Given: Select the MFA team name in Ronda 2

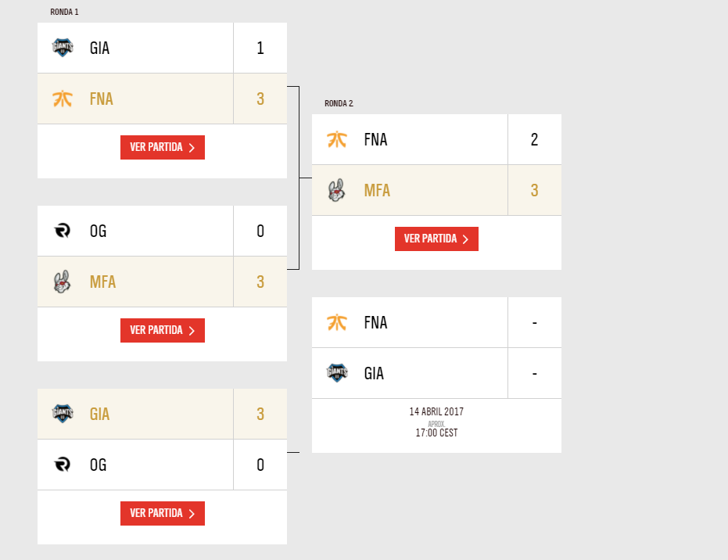Looking at the screenshot, I should click(x=377, y=190).
